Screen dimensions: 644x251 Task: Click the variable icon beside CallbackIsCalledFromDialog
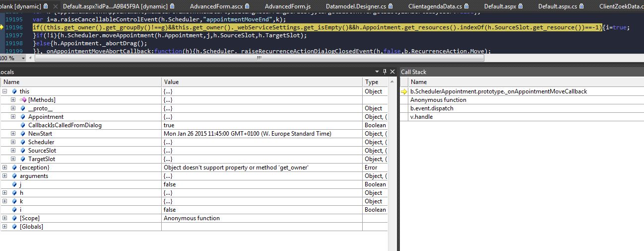point(23,125)
